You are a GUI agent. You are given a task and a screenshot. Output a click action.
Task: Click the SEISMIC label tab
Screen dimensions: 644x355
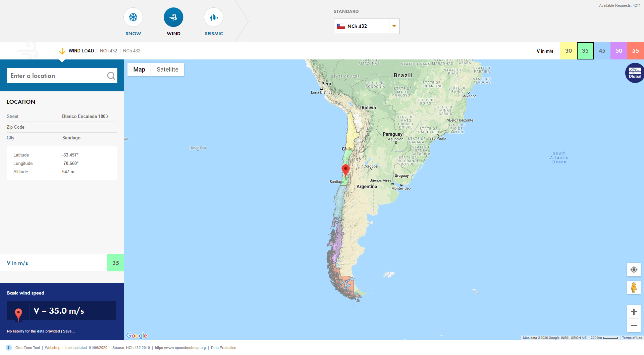click(x=214, y=34)
